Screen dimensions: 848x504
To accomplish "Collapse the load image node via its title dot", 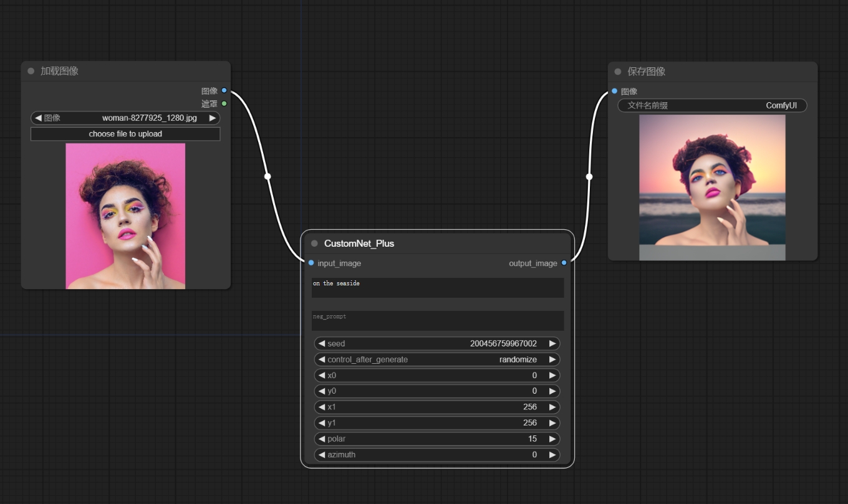I will (x=31, y=71).
